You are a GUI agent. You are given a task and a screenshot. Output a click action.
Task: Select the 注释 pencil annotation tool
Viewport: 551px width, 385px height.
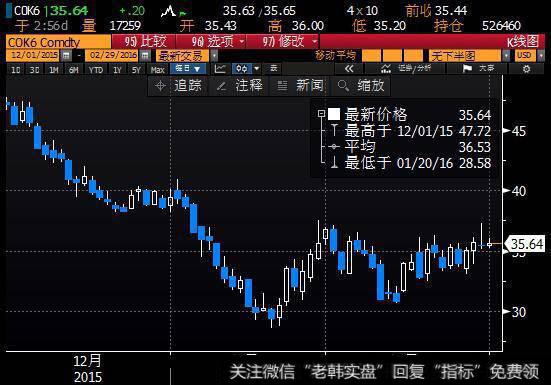(239, 86)
